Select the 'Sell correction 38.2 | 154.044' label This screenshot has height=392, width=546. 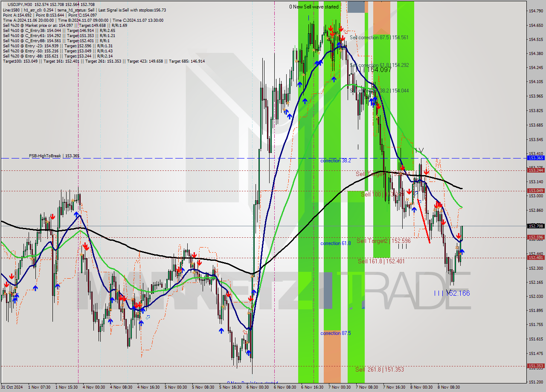(379, 91)
